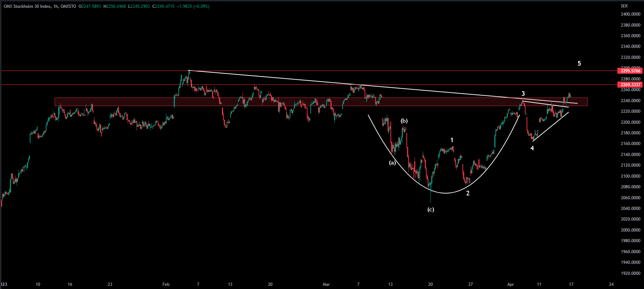Viewport: 644px width, 289px height.
Task: Click the 1h interval label in the chart legend
Action: coord(56,6)
